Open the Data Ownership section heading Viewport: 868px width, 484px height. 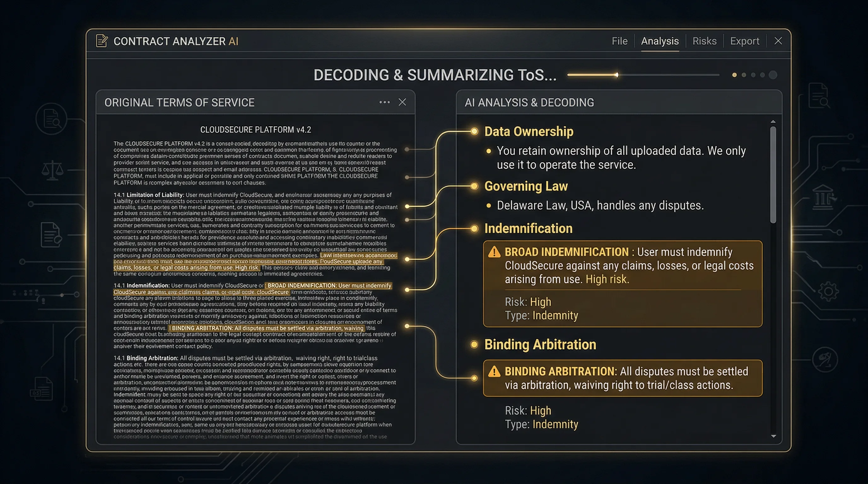point(529,131)
